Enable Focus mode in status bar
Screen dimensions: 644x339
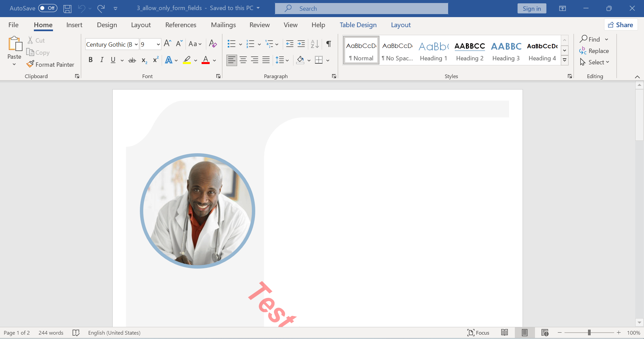pyautogui.click(x=478, y=333)
